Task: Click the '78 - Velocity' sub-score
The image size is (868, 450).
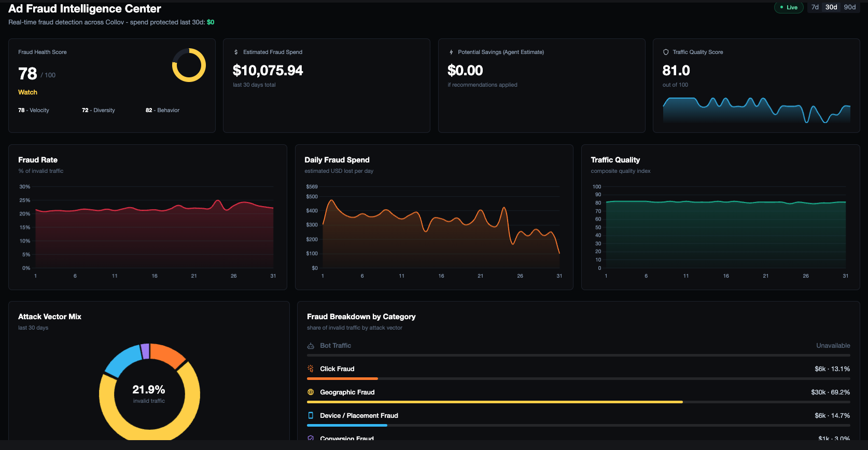Action: point(34,110)
